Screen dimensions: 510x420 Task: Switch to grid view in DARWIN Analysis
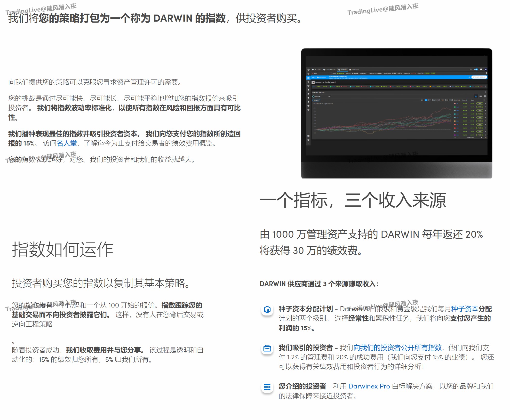[x=486, y=97]
